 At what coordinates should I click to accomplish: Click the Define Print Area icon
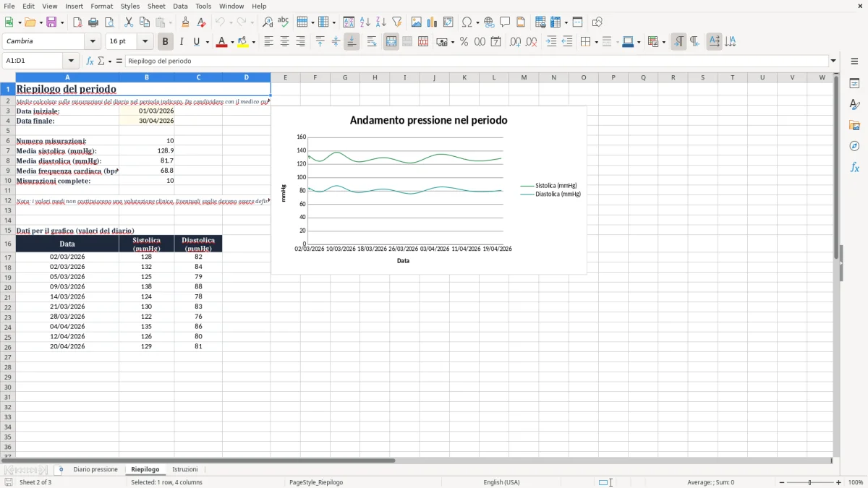(540, 22)
